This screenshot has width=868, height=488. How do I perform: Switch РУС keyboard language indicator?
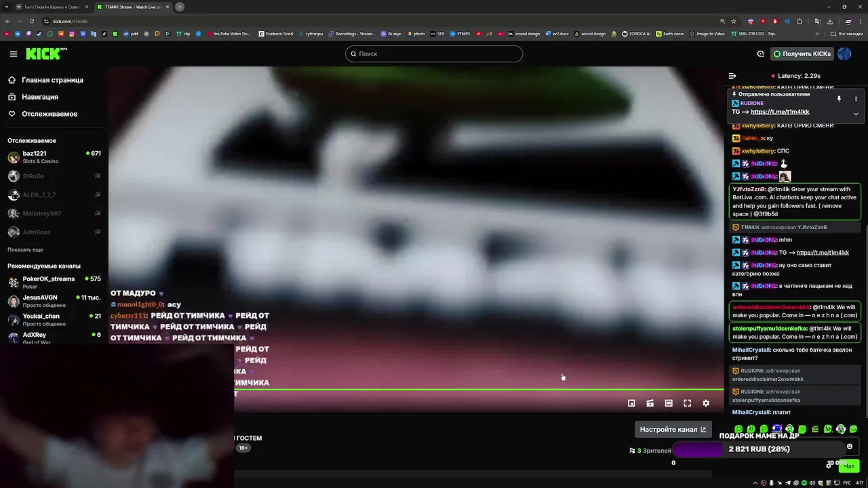click(847, 483)
